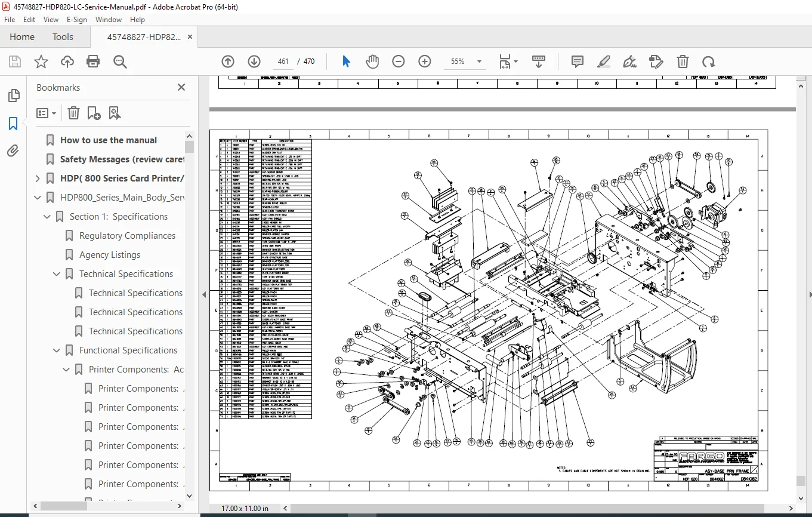This screenshot has height=517, width=812.
Task: Click the Save file icon
Action: tap(15, 61)
